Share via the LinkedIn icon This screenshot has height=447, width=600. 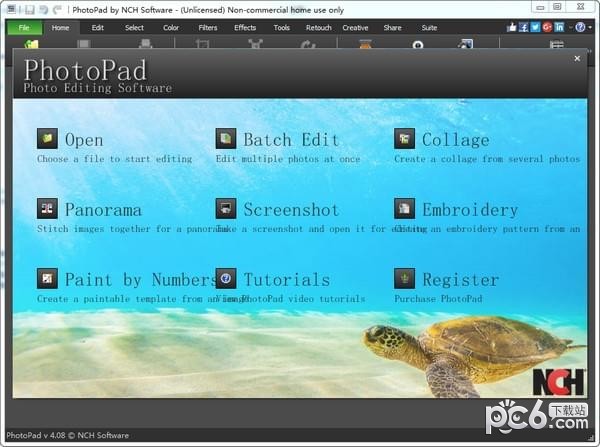559,27
